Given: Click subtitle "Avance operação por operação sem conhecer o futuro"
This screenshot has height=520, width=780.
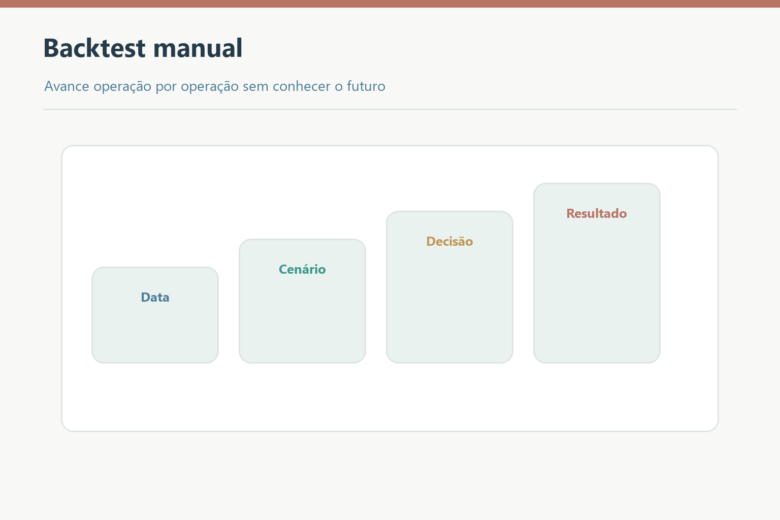Looking at the screenshot, I should [x=214, y=86].
